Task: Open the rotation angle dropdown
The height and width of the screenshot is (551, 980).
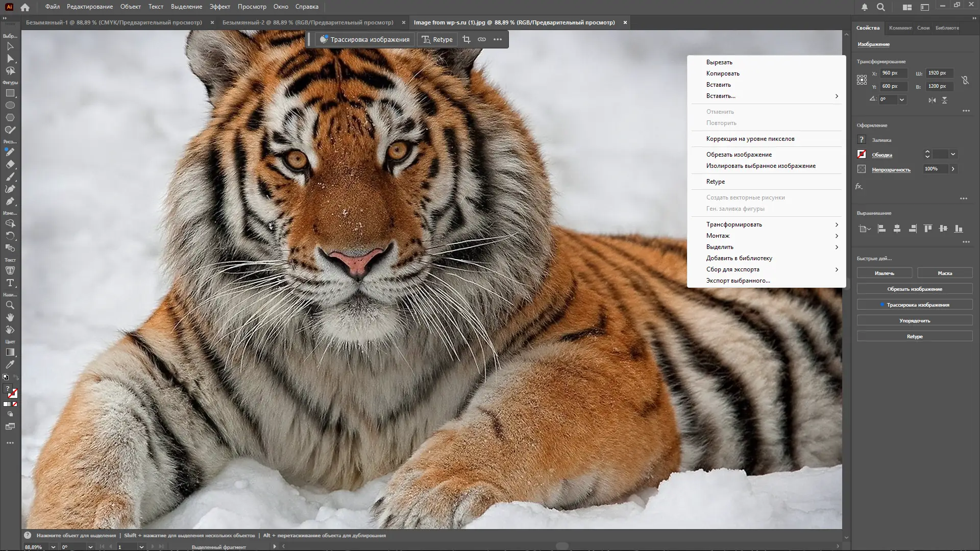Action: [902, 99]
